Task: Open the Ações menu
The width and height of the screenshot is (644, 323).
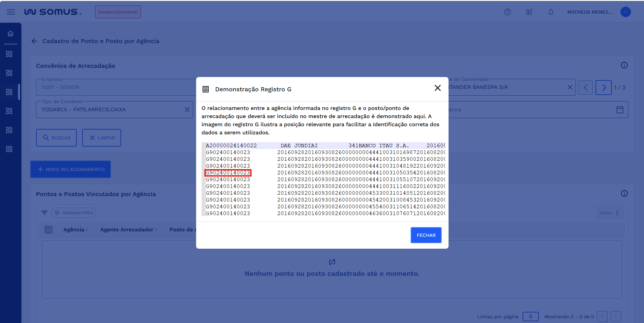Action: tap(609, 213)
